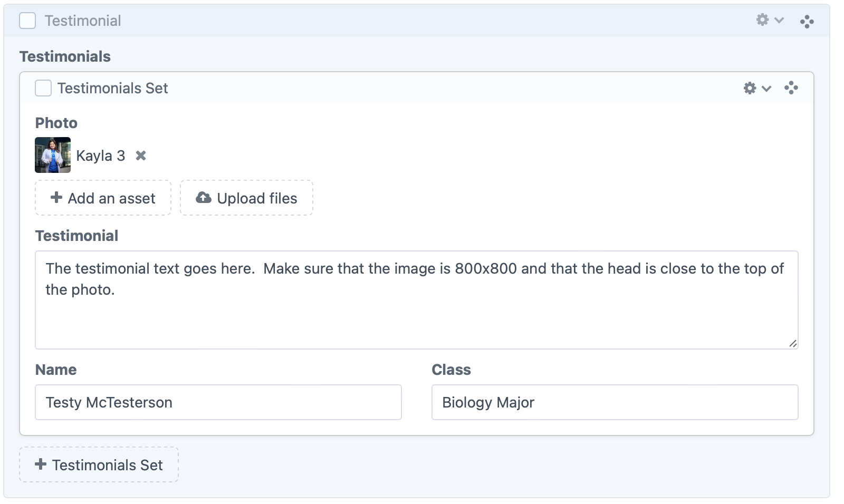Open the Testimonials Set gear settings
The height and width of the screenshot is (504, 844).
[x=750, y=88]
